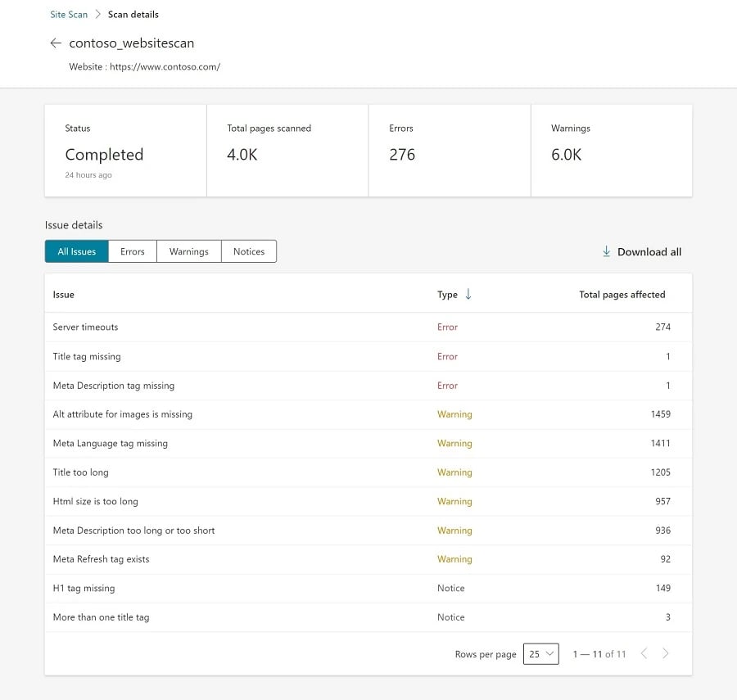
Task: Switch to the Notices filter tab
Action: click(x=248, y=251)
